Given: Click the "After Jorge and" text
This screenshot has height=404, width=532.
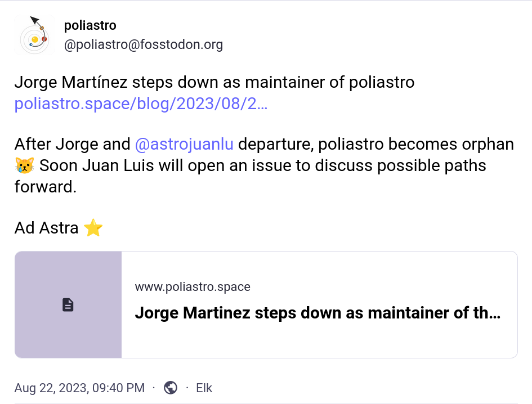Looking at the screenshot, I should coord(72,144).
